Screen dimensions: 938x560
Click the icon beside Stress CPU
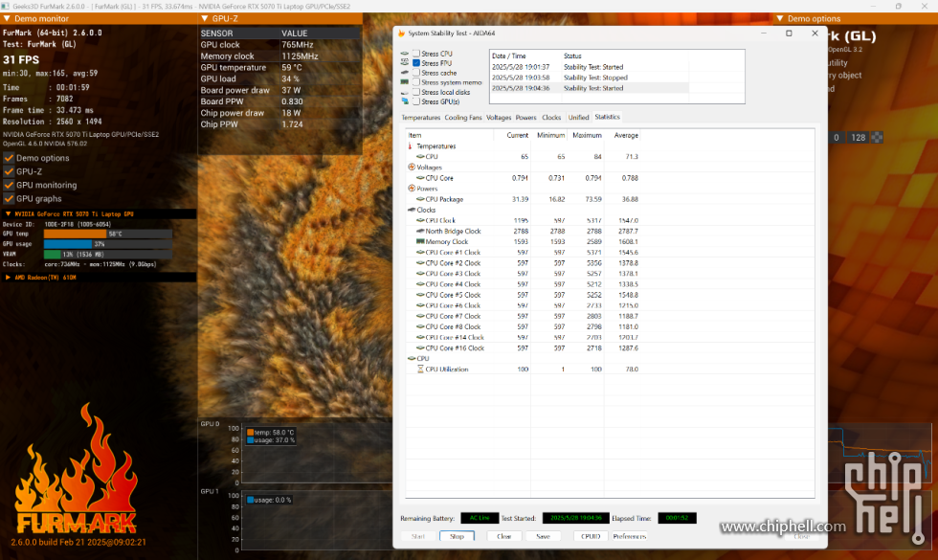tap(405, 54)
